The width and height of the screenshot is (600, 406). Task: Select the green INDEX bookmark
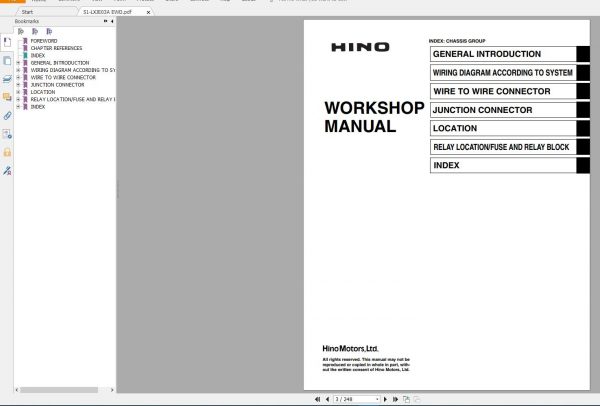tap(38, 55)
